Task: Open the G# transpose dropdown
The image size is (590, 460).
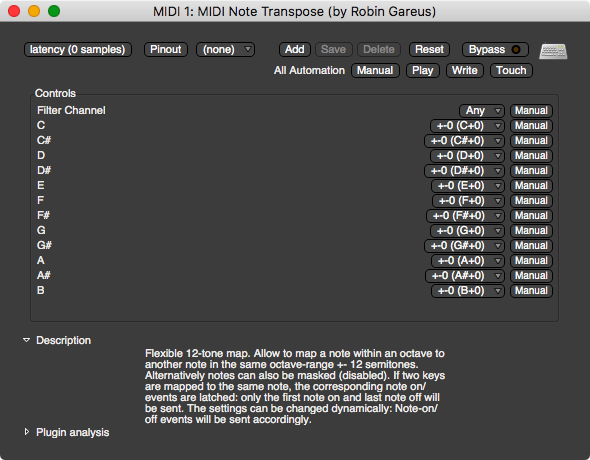Action: 464,246
